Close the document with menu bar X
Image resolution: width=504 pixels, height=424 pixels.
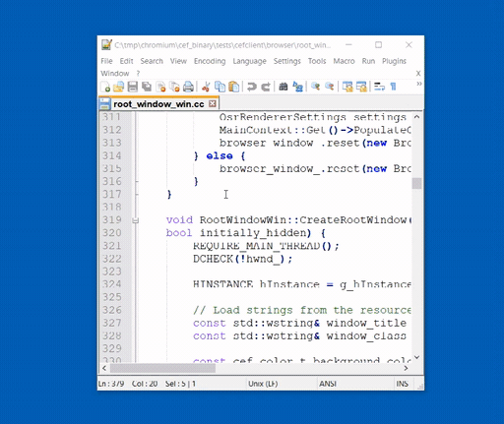(418, 74)
